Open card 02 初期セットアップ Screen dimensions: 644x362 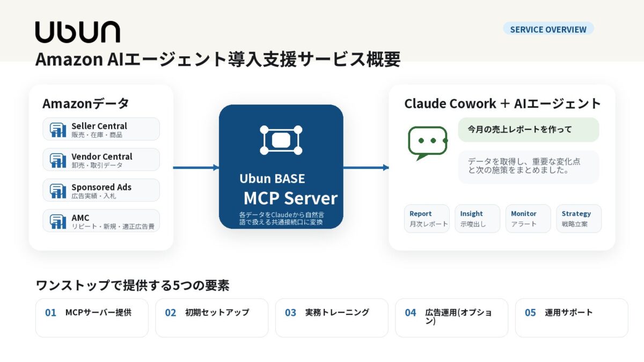212,318
